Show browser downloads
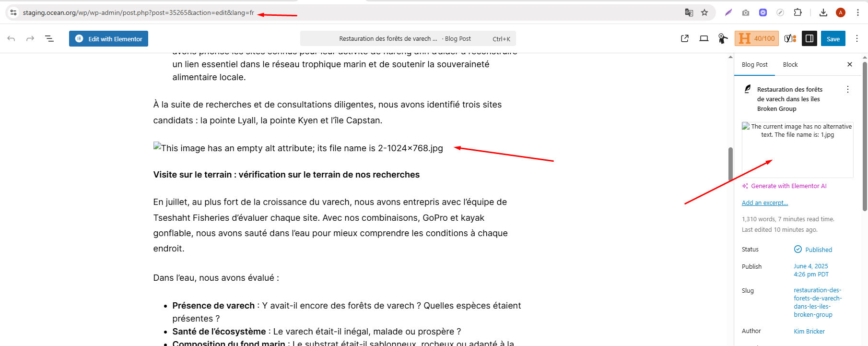 point(823,12)
